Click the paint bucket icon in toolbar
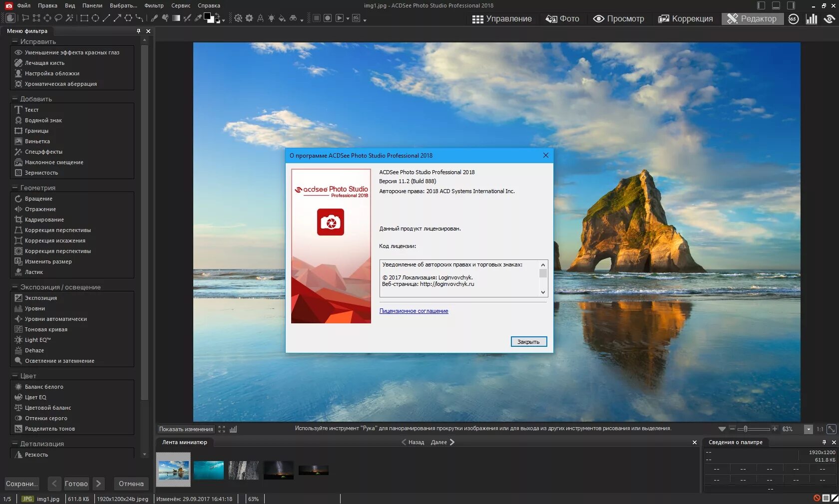Viewport: 839px width, 504px height. [282, 18]
